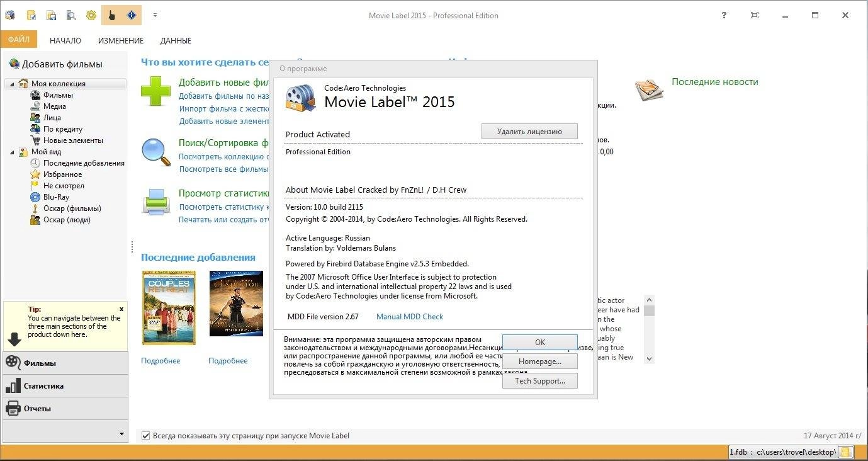Uncheck Всегда показывать эту страницу при запуске
The width and height of the screenshot is (868, 461).
point(146,436)
